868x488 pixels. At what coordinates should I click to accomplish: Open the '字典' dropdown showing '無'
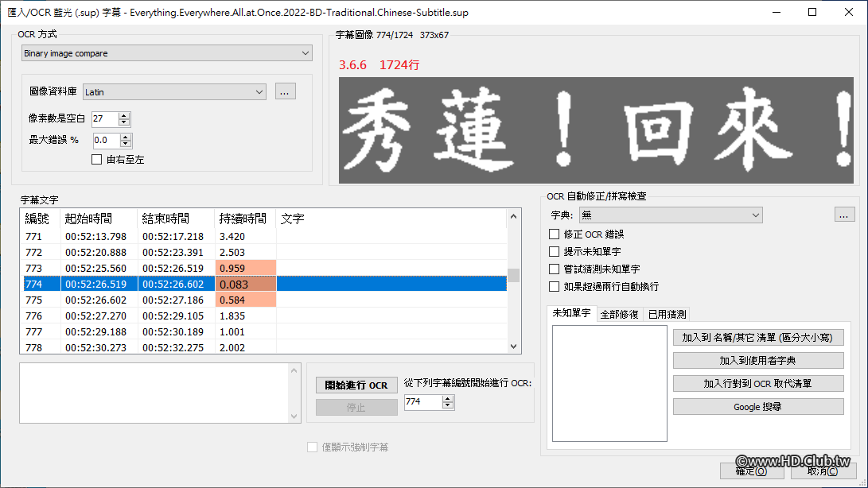pos(671,215)
